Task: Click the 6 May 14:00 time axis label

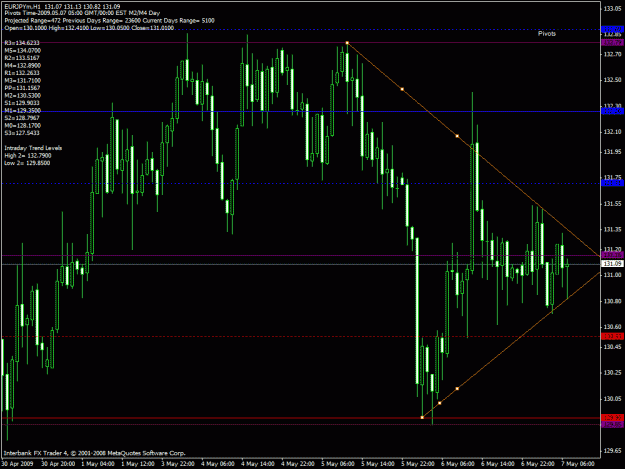Action: 497,464
